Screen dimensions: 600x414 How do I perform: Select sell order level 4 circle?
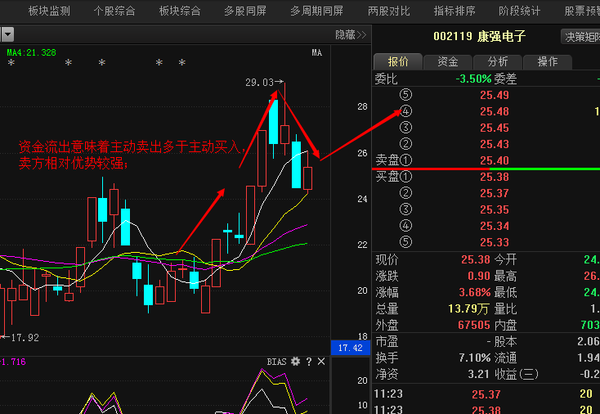405,112
